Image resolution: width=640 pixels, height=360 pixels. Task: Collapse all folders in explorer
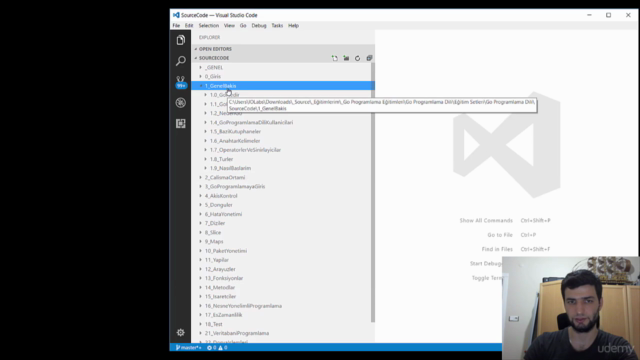pos(369,58)
